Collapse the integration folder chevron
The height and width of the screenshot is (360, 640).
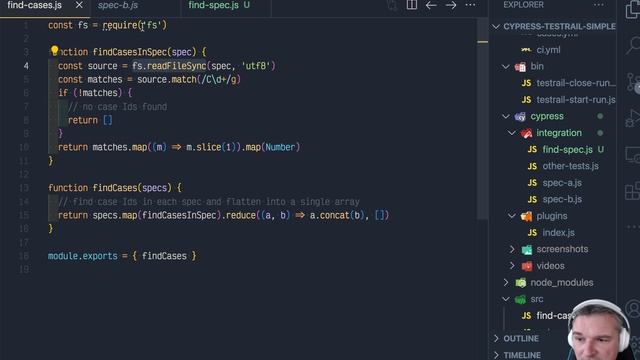click(512, 133)
